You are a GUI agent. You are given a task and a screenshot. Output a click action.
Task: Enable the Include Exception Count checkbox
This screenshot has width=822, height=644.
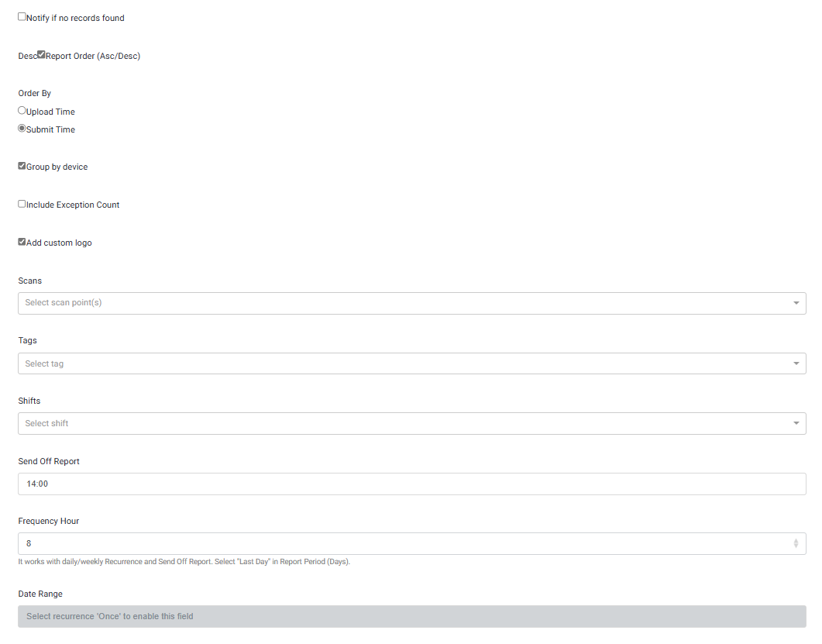22,204
